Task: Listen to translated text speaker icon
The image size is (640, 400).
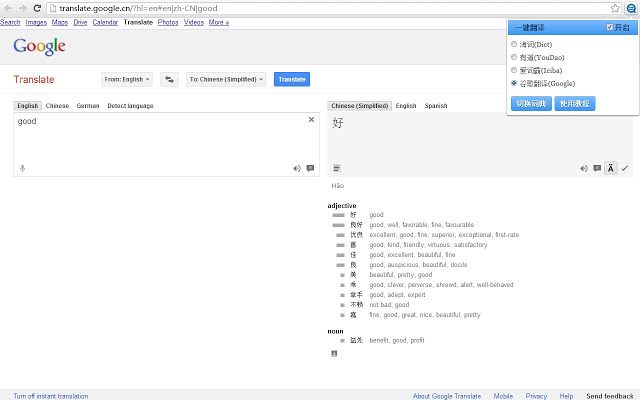Action: click(584, 168)
